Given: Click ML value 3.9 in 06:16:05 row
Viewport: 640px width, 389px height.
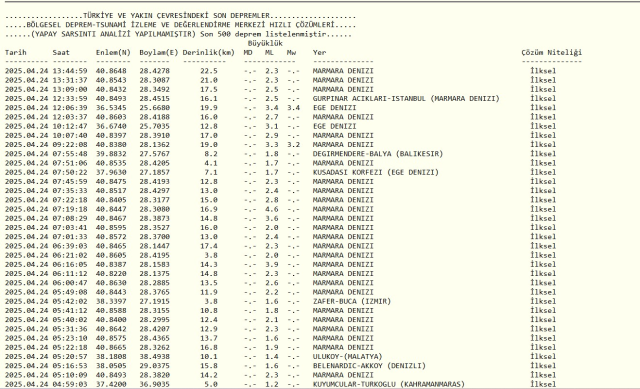Looking at the screenshot, I should (271, 265).
